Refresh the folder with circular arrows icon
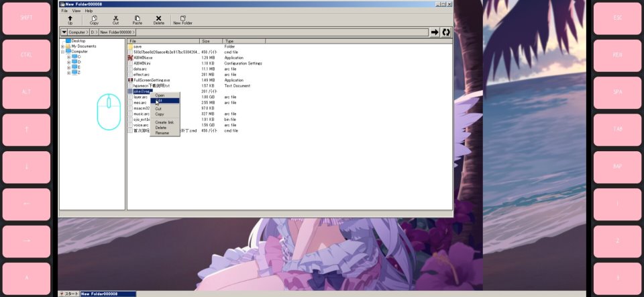The width and height of the screenshot is (644, 297). pos(446,32)
